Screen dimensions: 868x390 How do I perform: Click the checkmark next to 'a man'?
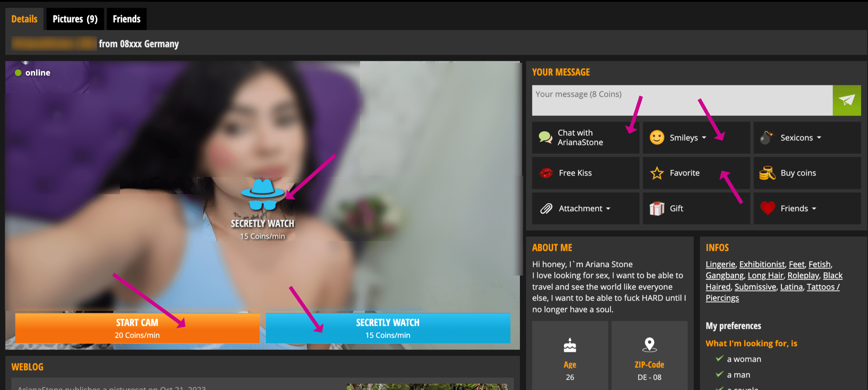click(719, 374)
